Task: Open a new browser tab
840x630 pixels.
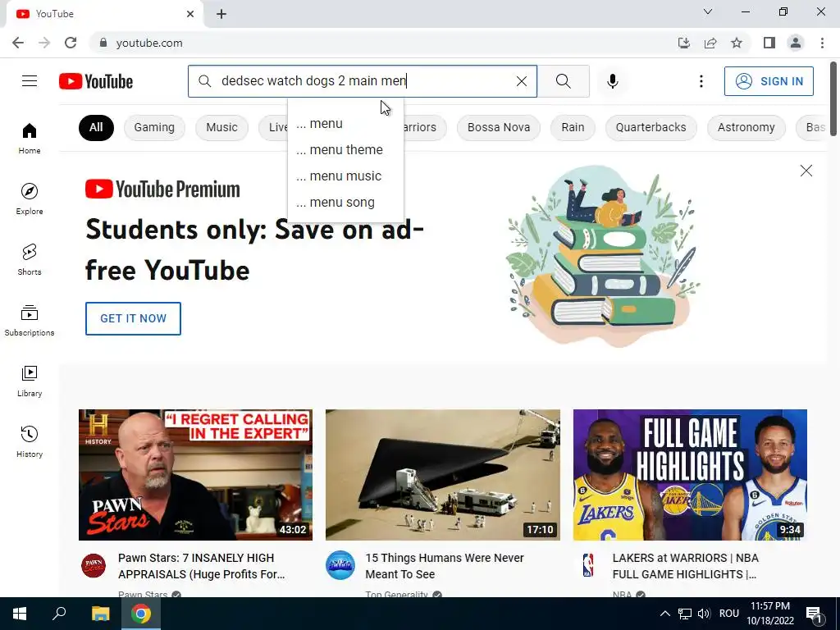Action: (221, 14)
